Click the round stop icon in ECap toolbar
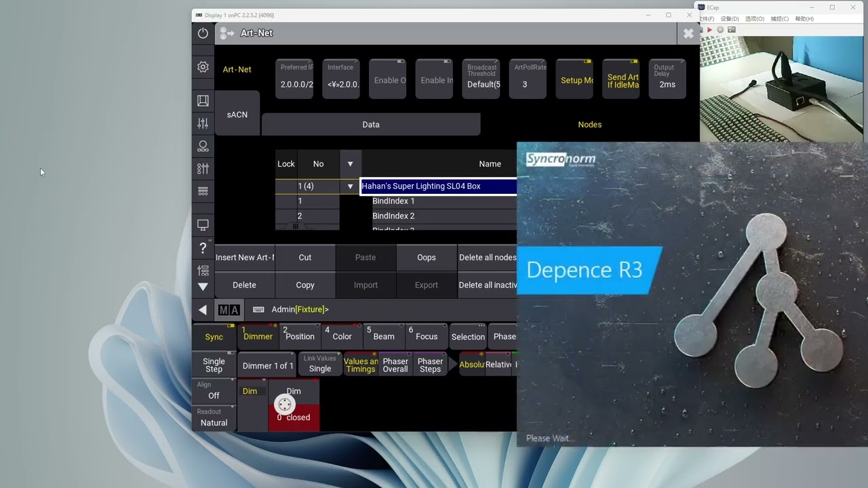Viewport: 868px width, 488px height. point(720,30)
